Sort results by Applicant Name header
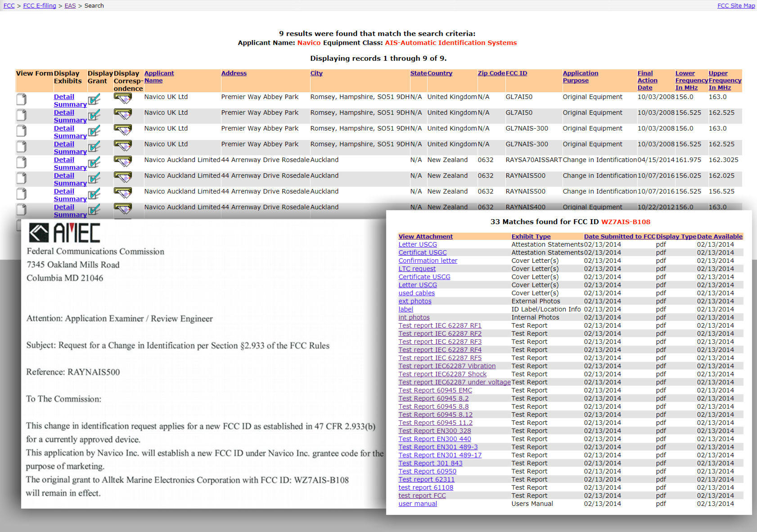757x532 pixels. [159, 77]
